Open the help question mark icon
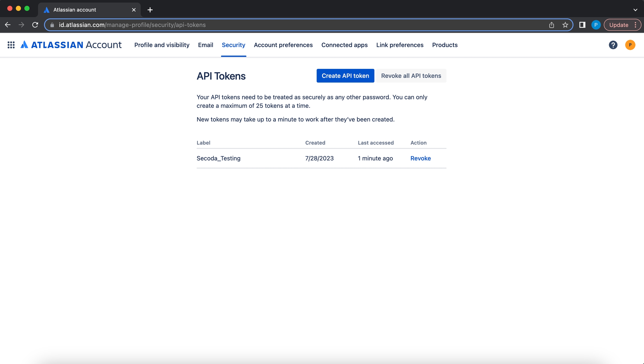The width and height of the screenshot is (644, 364). (613, 45)
